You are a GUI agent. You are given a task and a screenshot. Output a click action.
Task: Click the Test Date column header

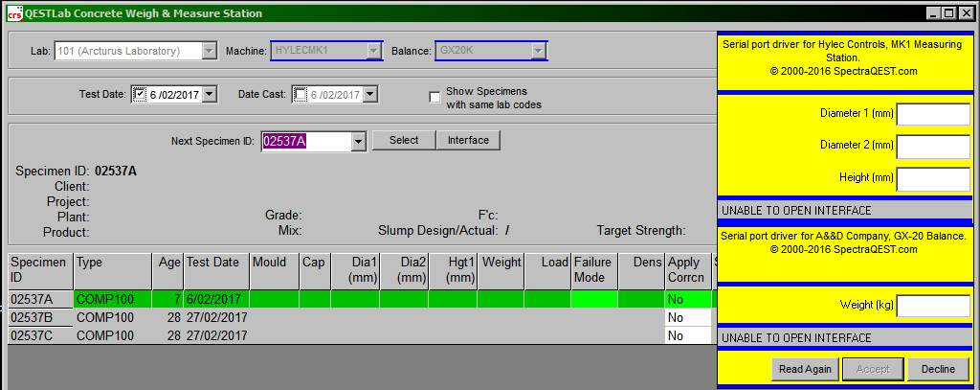pos(212,263)
